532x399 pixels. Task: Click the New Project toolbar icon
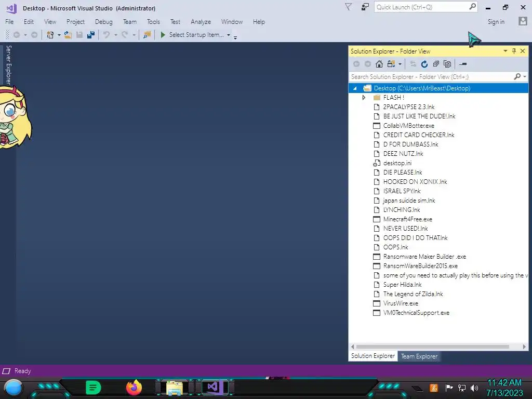[50, 35]
